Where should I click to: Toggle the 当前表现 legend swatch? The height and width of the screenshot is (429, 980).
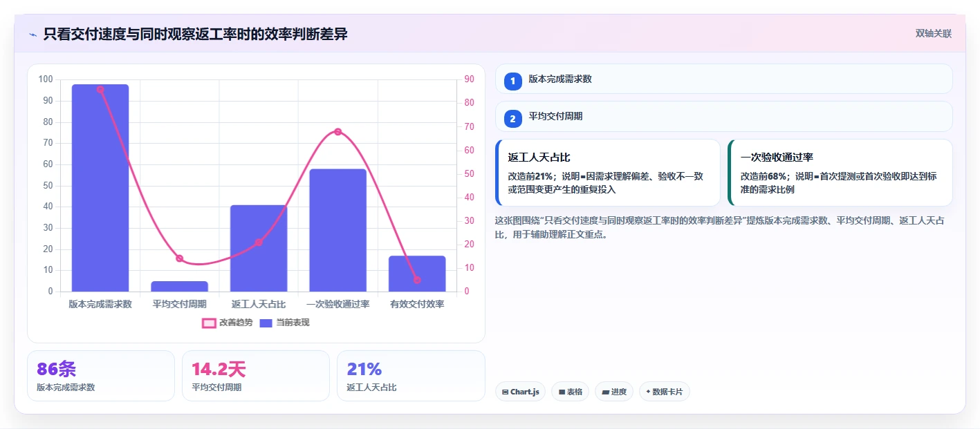(266, 323)
